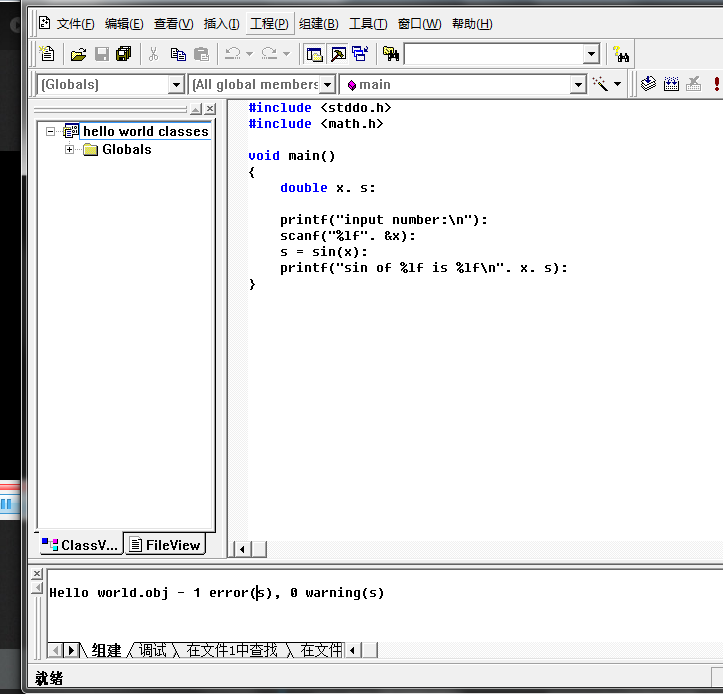Open the Find combo box dropdown arrow
723x694 pixels.
591,54
